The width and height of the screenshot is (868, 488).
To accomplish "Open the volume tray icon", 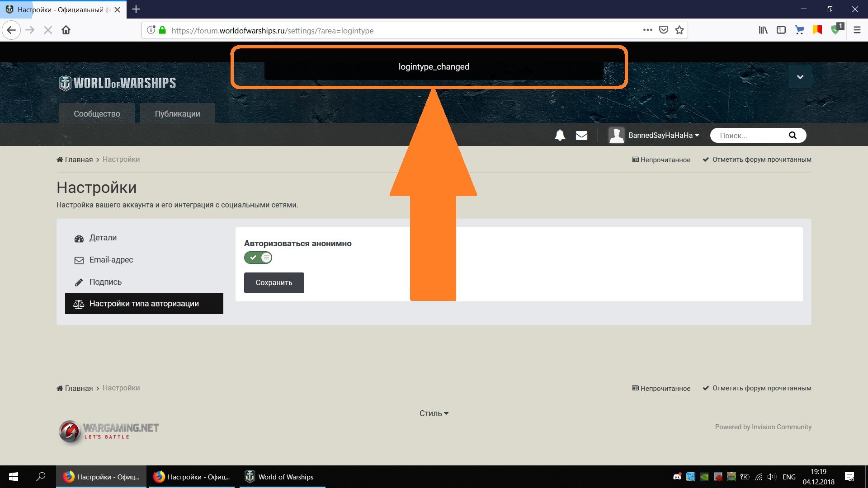I will [x=772, y=477].
